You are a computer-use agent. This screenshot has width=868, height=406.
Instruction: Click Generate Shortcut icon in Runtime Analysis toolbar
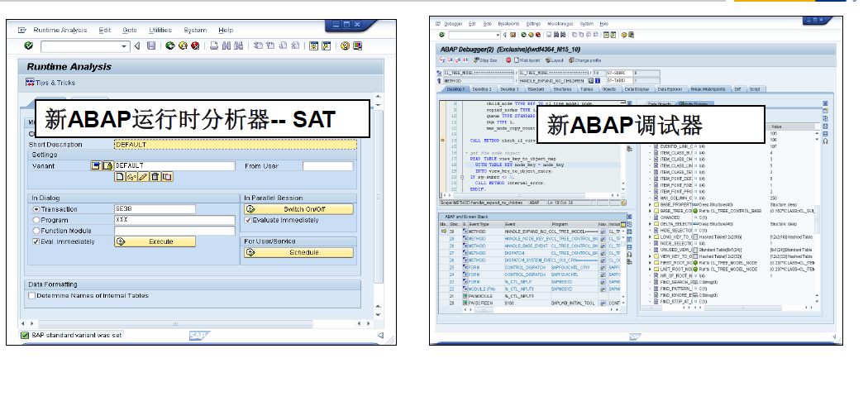[x=326, y=46]
